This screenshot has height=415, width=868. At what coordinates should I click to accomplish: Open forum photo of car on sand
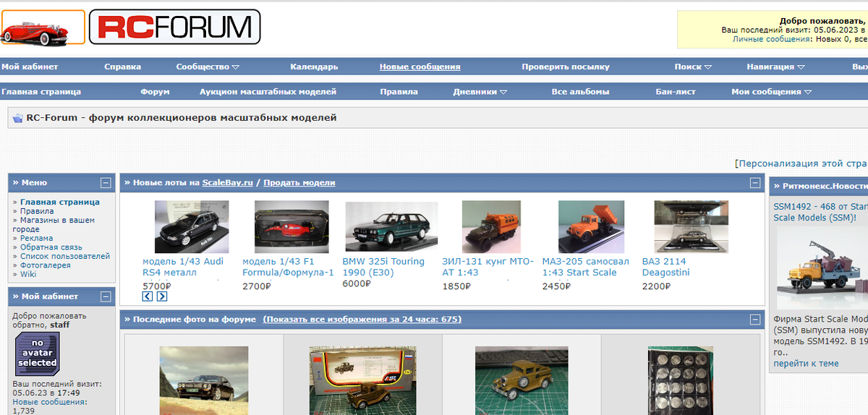pyautogui.click(x=204, y=380)
